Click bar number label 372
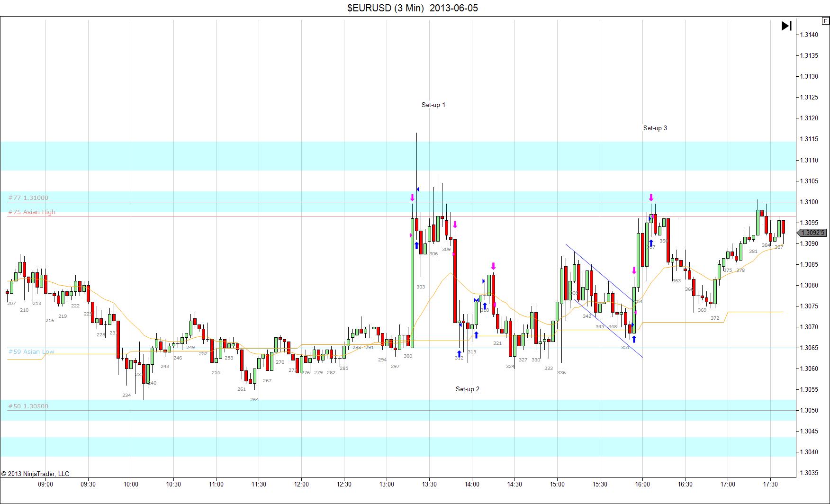The width and height of the screenshot is (830, 504). tap(715, 318)
